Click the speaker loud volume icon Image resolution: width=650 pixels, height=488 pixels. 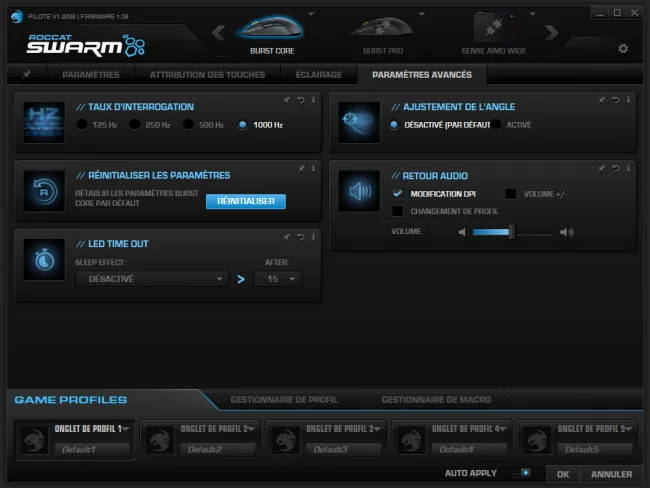(567, 232)
